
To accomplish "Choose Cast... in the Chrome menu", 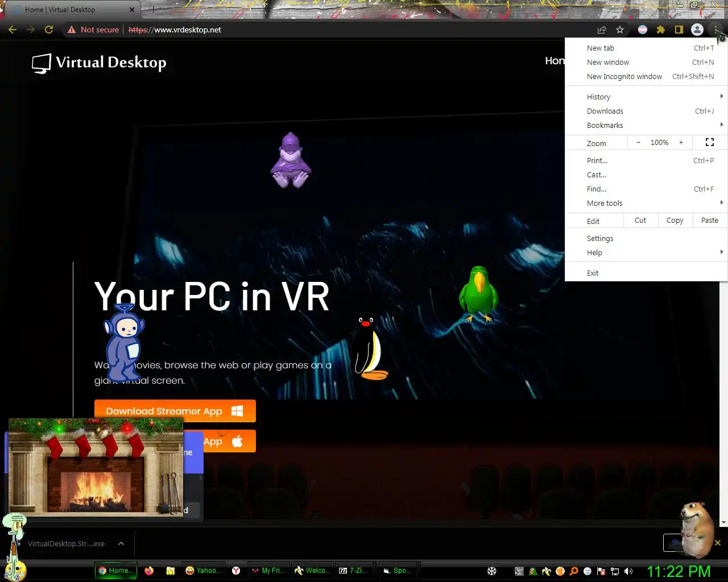I will pyautogui.click(x=647, y=175).
